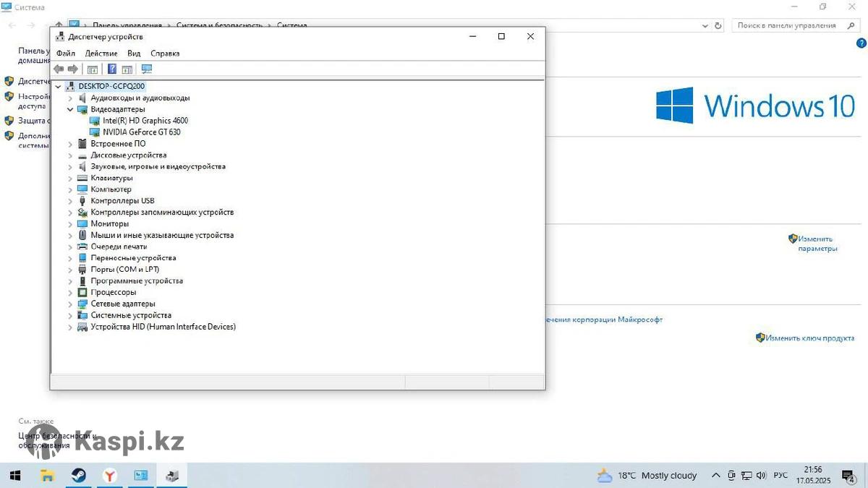Screen dimensions: 868x488
Task: Select the NVIDIA GeForce GT 630 label
Action: [142, 132]
